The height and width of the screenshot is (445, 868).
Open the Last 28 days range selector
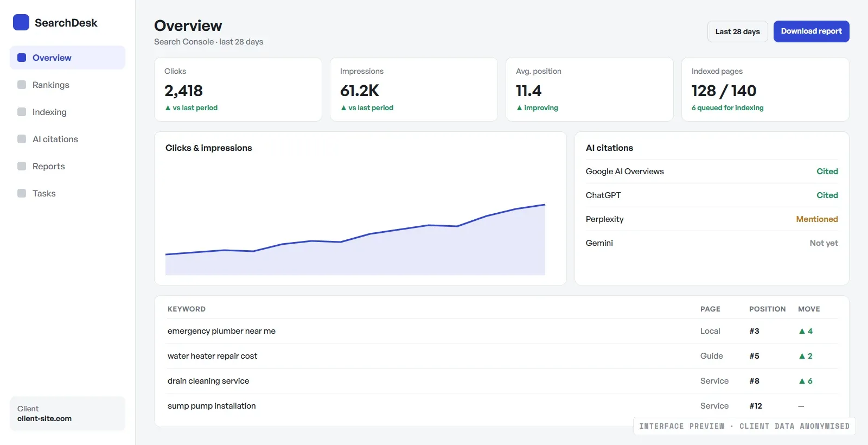click(737, 31)
